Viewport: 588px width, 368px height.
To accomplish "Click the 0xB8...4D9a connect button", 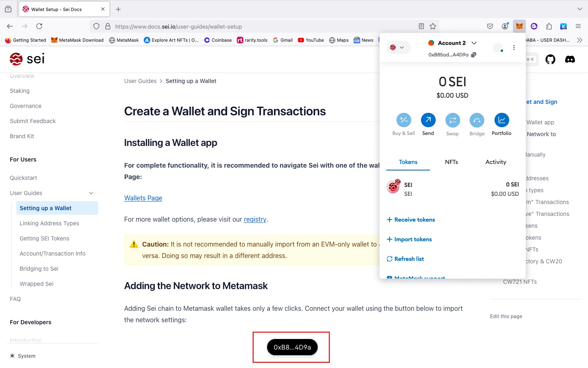I will pos(291,347).
